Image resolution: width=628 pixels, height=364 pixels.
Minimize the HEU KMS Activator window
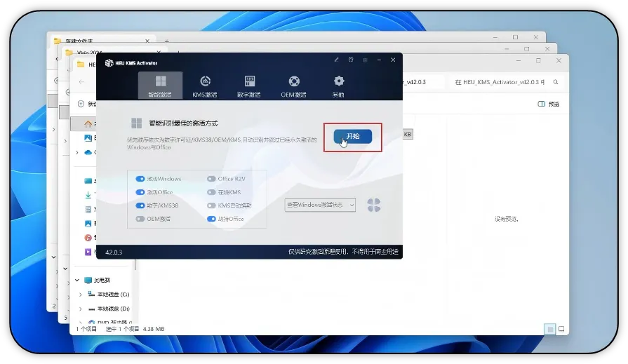pos(379,60)
